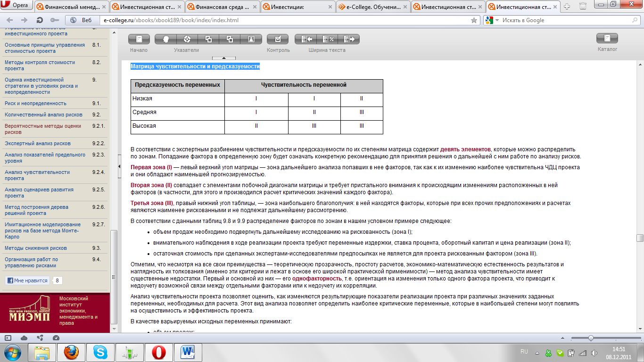Click the Opera Unite share icon
644x362 pixels.
pos(40,338)
